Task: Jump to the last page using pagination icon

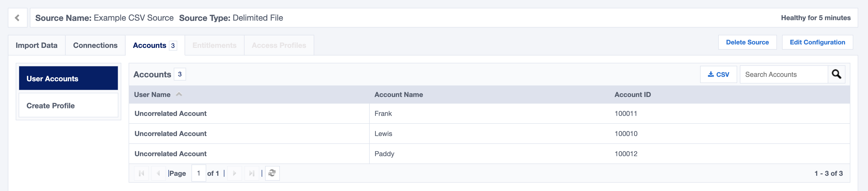Action: click(252, 173)
